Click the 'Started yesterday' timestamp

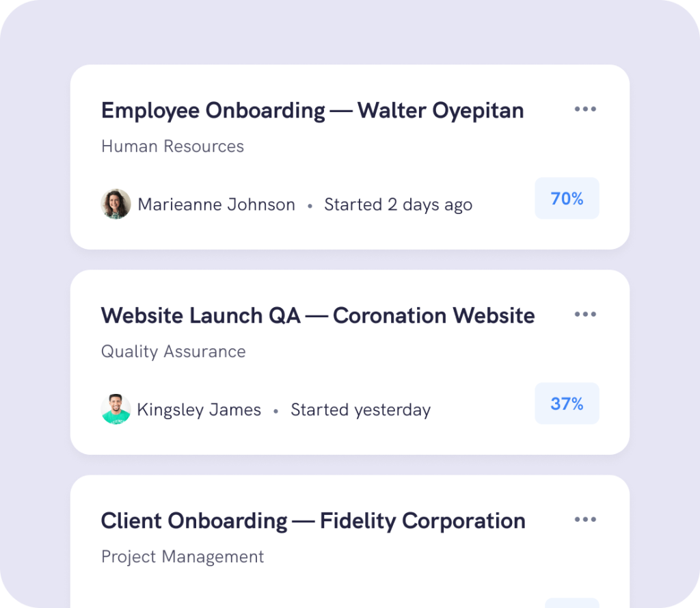pyautogui.click(x=360, y=409)
